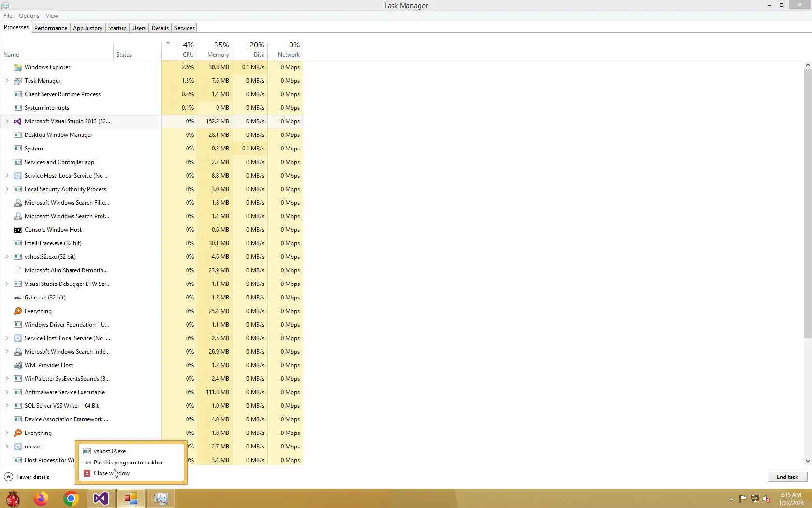This screenshot has height=508, width=812.
Task: Open the File menu
Action: click(x=8, y=16)
